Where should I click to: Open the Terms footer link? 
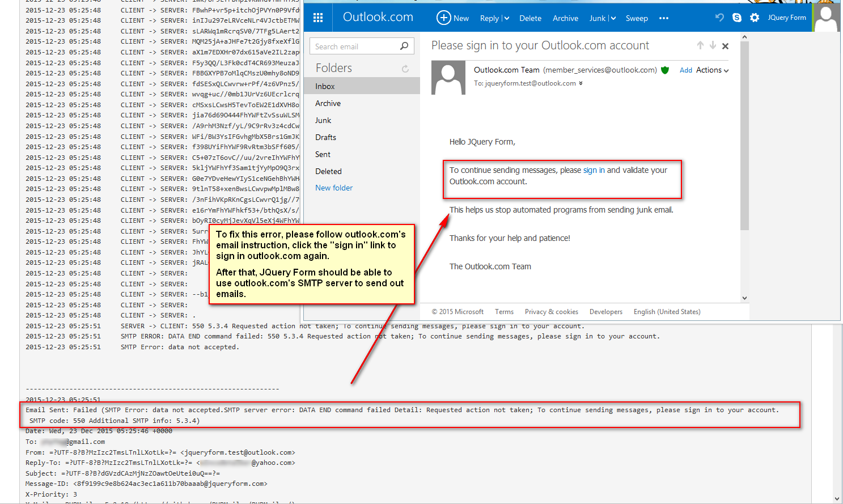504,312
